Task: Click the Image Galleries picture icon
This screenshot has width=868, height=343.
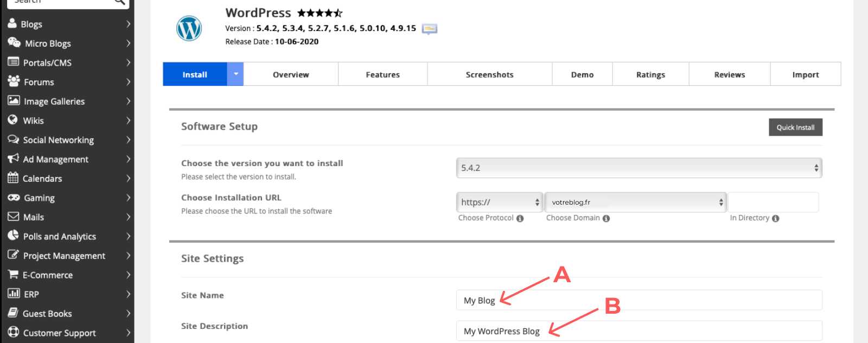Action: pyautogui.click(x=14, y=100)
